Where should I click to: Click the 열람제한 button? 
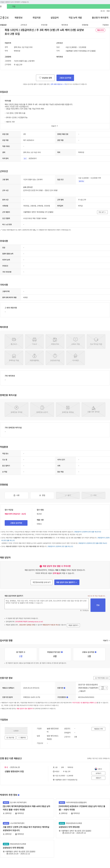point(22,738)
